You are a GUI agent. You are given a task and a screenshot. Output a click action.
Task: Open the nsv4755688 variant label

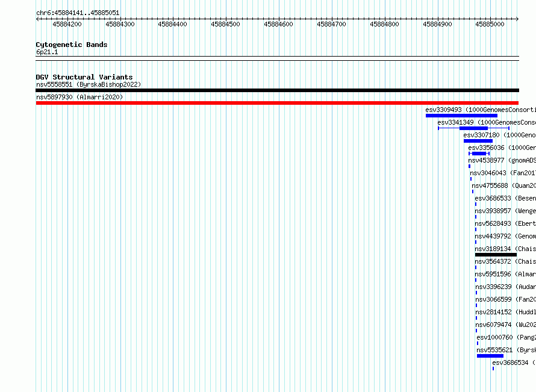504,185
